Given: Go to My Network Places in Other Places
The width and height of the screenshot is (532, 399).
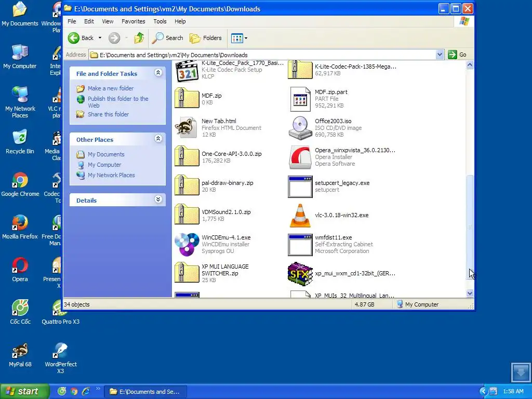Looking at the screenshot, I should [111, 175].
